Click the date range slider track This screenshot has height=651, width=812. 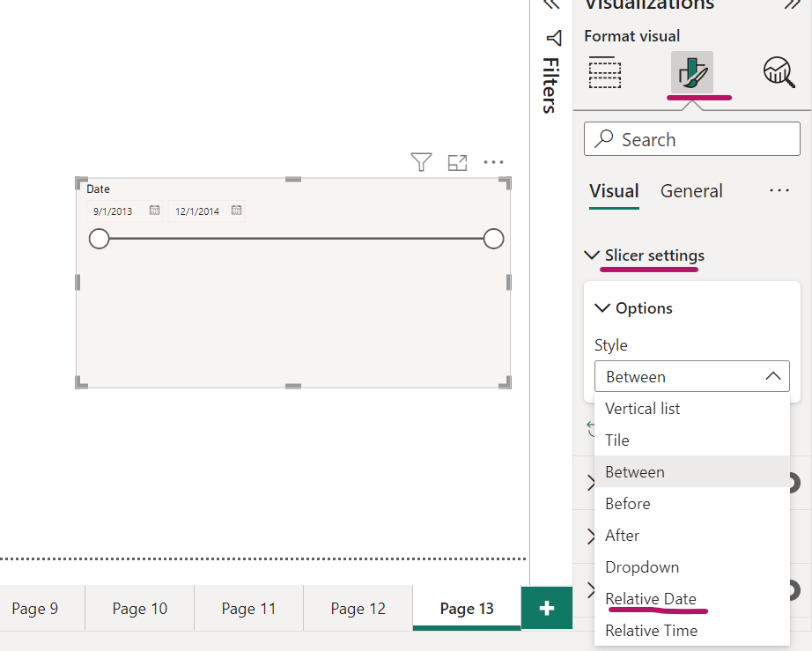(x=296, y=239)
